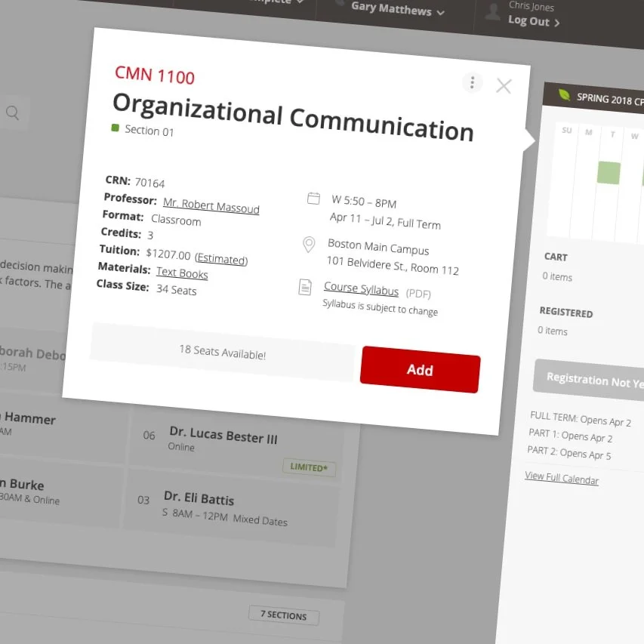Click the CART heading

[556, 257]
